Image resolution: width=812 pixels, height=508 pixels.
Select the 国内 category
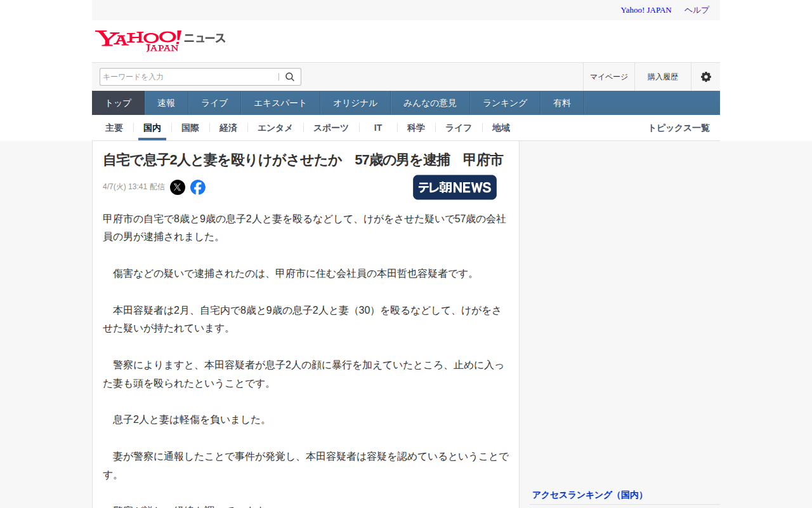152,128
